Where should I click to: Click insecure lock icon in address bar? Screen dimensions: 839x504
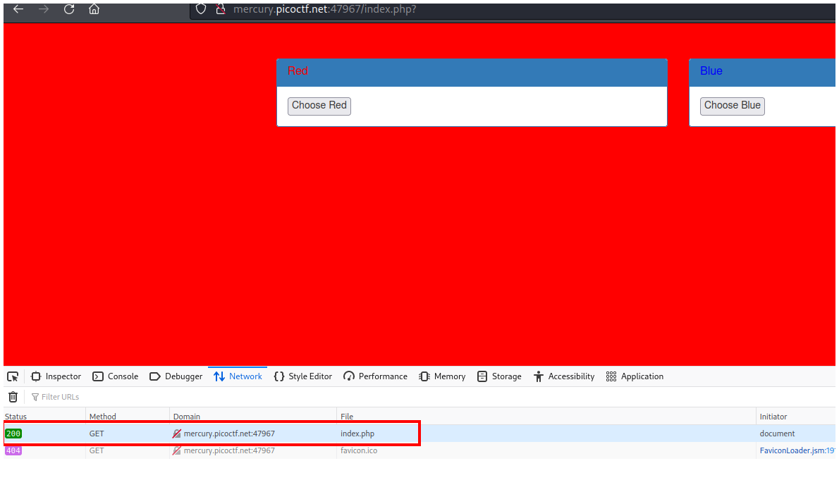point(220,9)
